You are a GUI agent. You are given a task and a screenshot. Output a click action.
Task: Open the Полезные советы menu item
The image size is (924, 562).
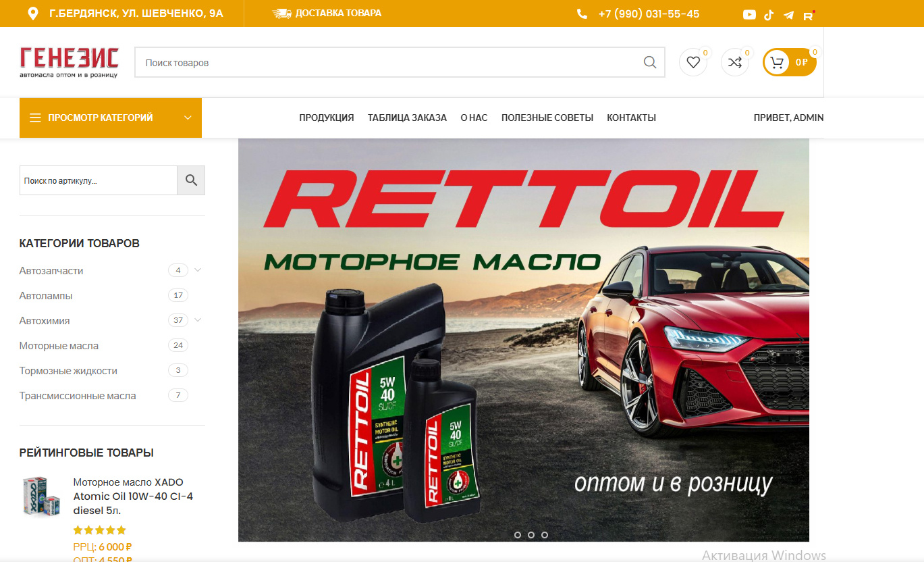coord(547,118)
